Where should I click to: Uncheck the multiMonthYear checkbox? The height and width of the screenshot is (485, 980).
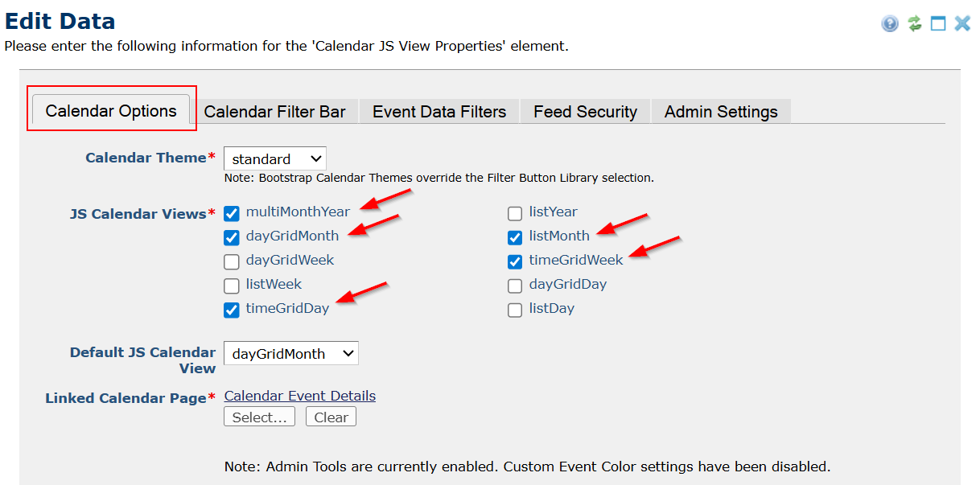coord(232,213)
